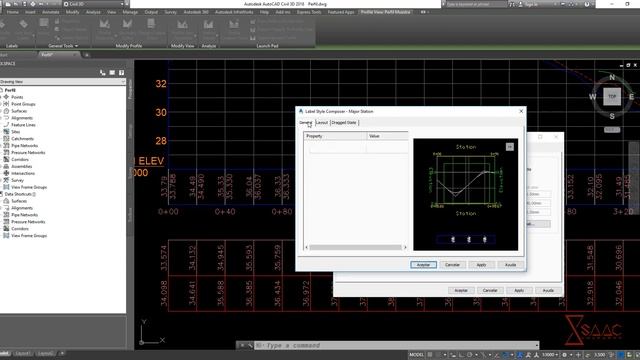Click the Points icon in Prospector tree
The image size is (640, 360).
pyautogui.click(x=6, y=97)
